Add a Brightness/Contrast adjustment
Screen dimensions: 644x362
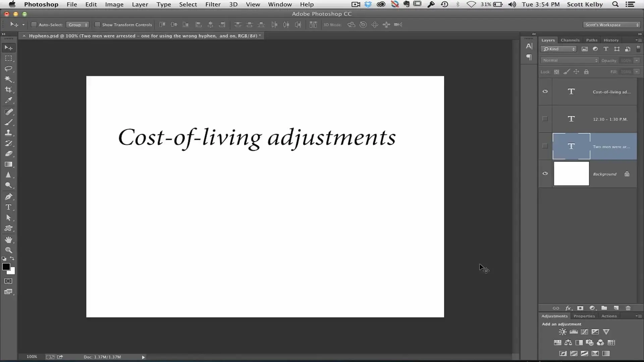click(x=562, y=332)
